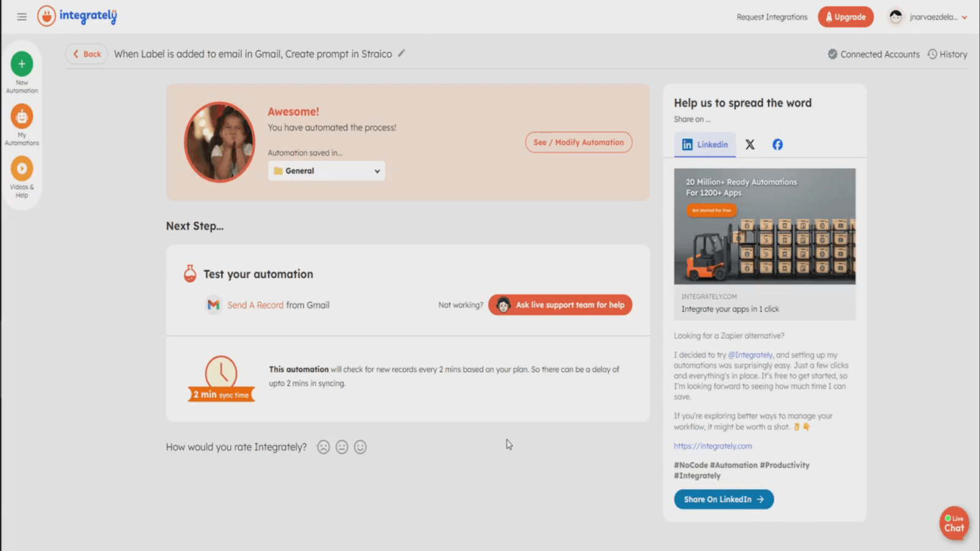Screen dimensions: 980x551
Task: Click the New Automation plus icon
Action: pos(22,64)
